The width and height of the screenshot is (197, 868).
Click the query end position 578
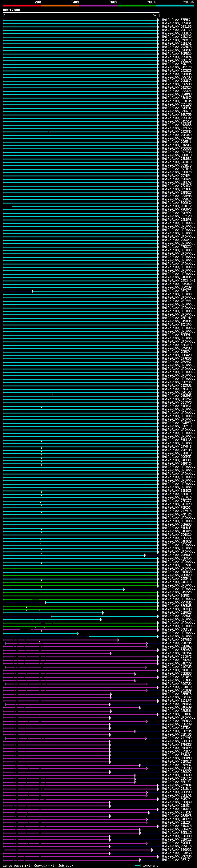(155, 15)
